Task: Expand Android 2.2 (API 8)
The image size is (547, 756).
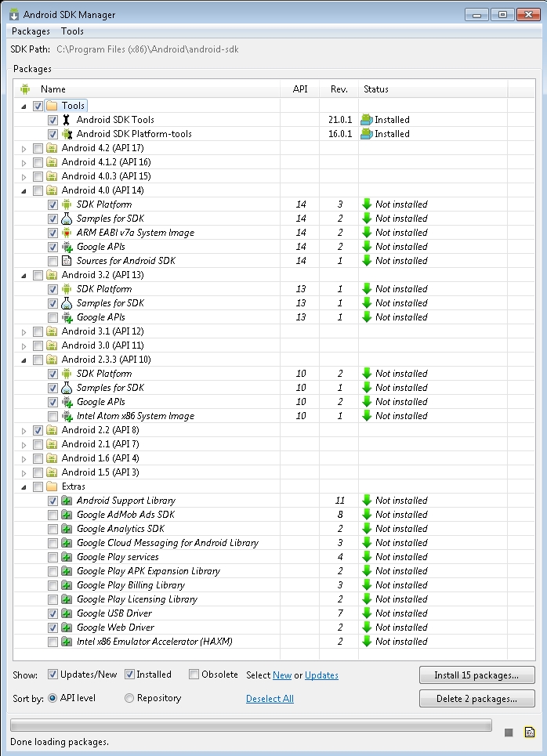Action: [x=24, y=431]
